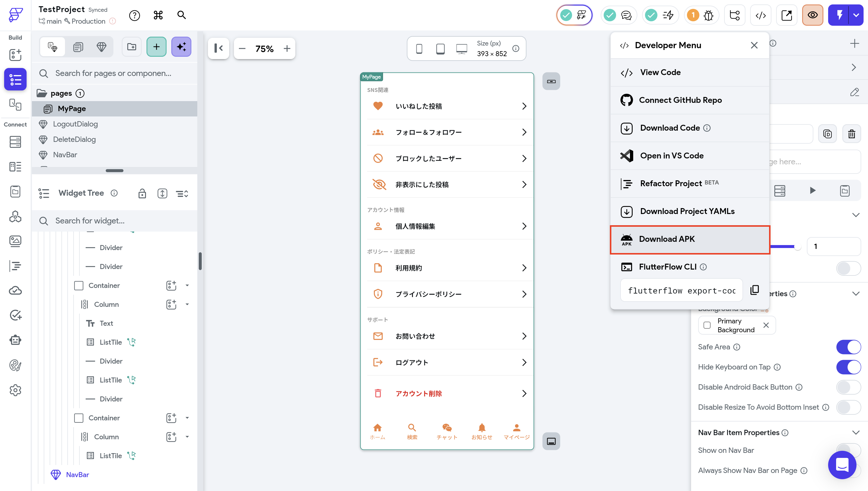Open the keyboard shortcuts command icon
This screenshot has height=491, width=868.
tap(158, 15)
